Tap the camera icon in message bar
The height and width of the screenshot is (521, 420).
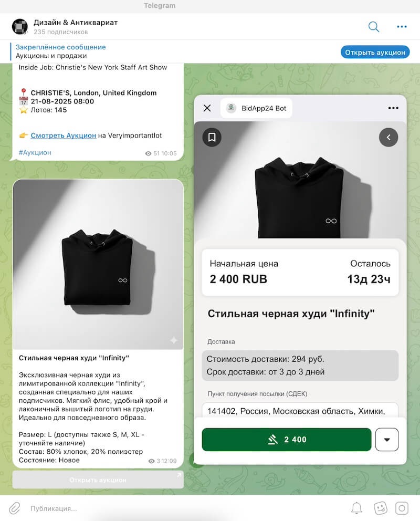(402, 508)
